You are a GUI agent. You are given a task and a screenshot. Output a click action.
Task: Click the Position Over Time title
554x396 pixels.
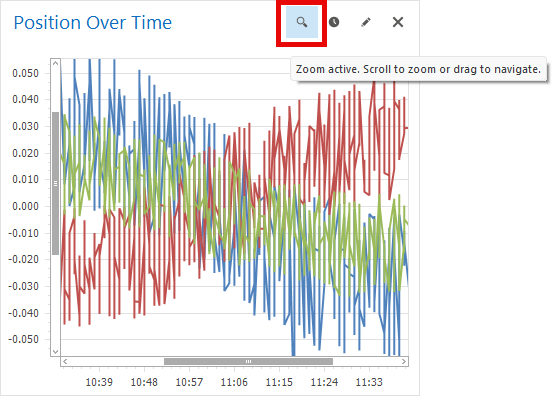click(x=93, y=23)
